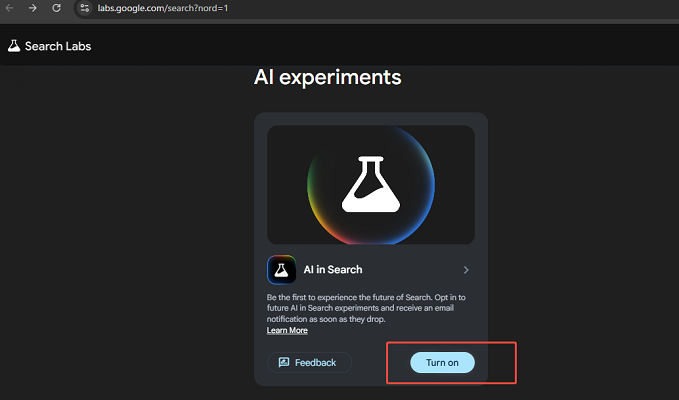Click the browser back arrow

click(11, 8)
